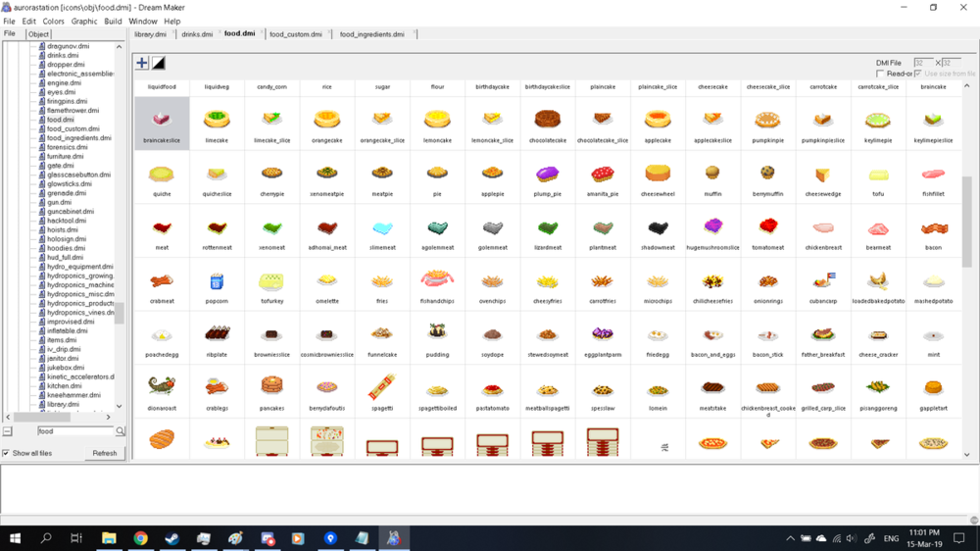
Task: Open the Windows Start menu
Action: (15, 538)
